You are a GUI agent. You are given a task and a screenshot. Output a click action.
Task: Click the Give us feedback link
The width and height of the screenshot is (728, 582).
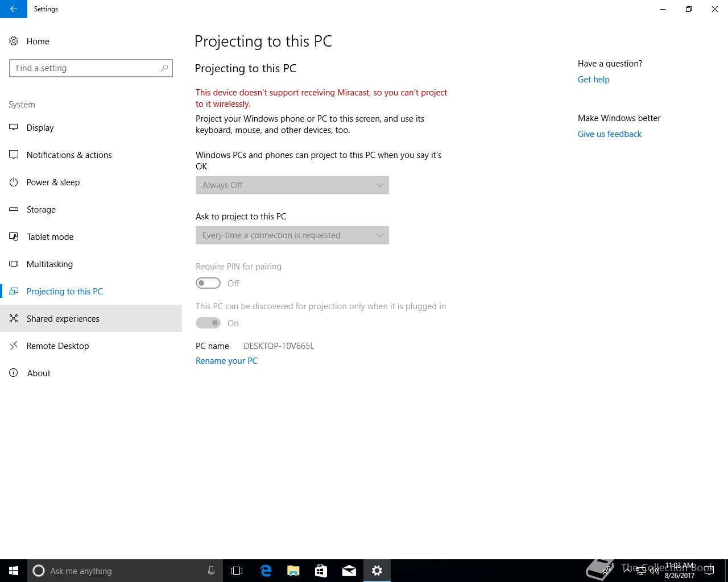[610, 134]
